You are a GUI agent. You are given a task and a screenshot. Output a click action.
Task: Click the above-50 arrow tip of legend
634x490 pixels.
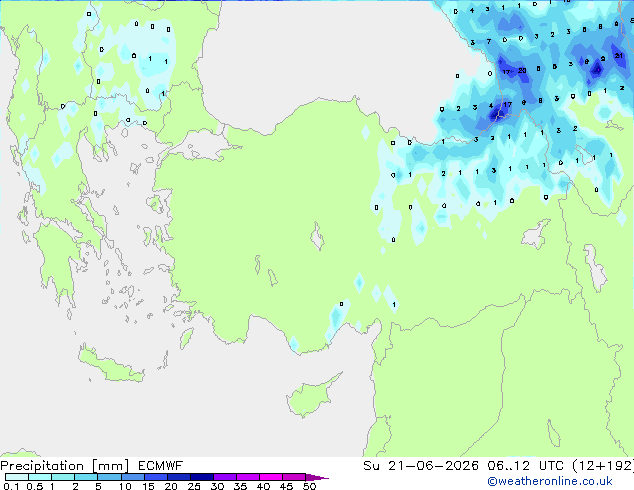point(317,477)
